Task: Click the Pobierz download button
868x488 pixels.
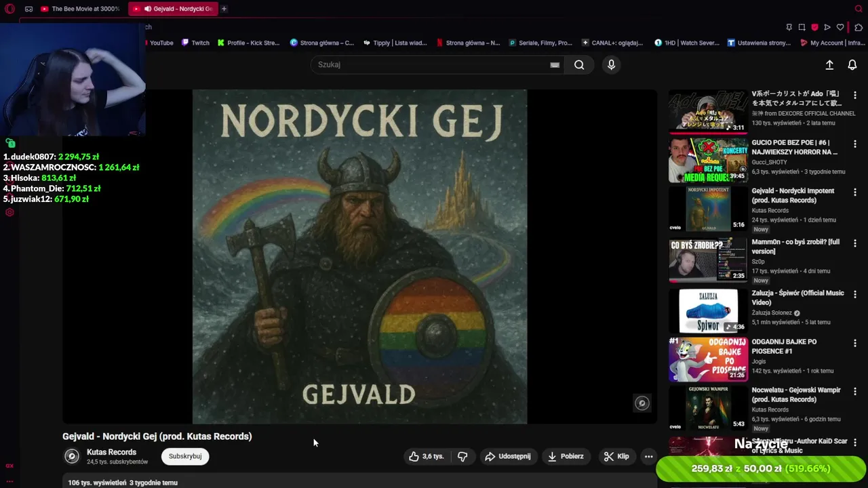Action: [x=566, y=456]
